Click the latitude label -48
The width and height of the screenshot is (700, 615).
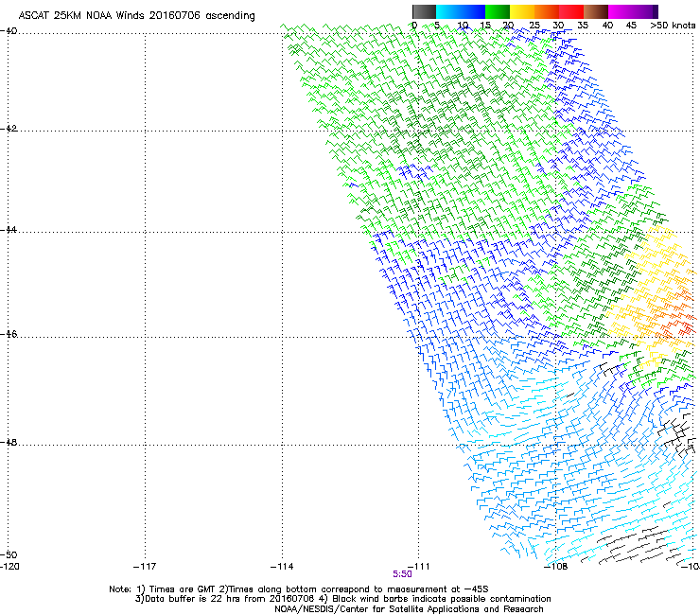[9, 442]
